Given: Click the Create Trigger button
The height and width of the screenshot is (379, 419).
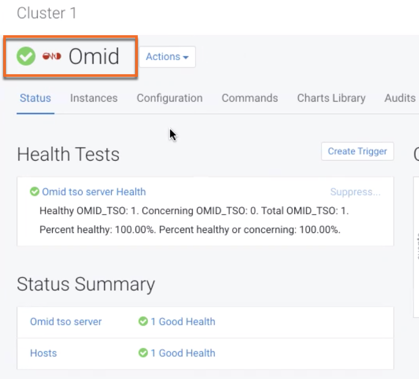Looking at the screenshot, I should click(357, 151).
